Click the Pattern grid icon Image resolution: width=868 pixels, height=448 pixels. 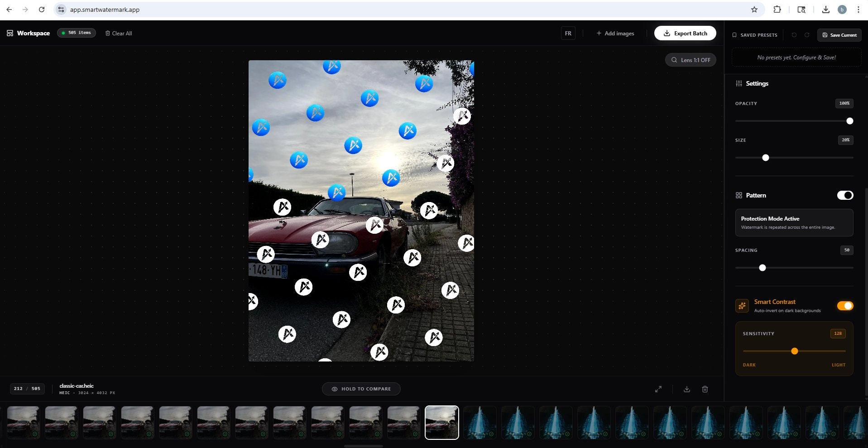coord(739,195)
